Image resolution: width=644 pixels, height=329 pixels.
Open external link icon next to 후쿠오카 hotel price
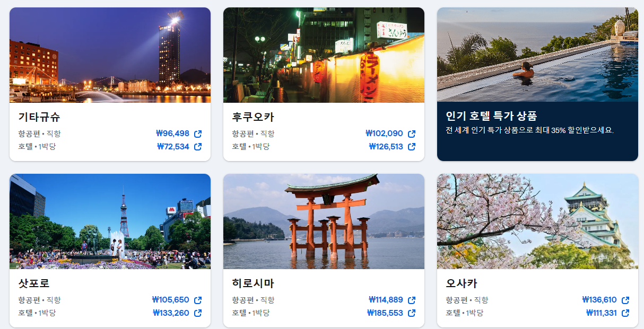point(412,147)
